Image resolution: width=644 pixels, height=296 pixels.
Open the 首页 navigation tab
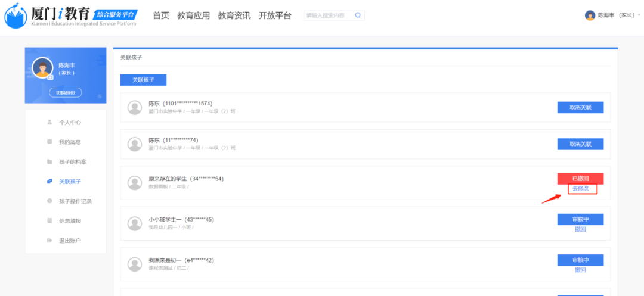pyautogui.click(x=161, y=15)
